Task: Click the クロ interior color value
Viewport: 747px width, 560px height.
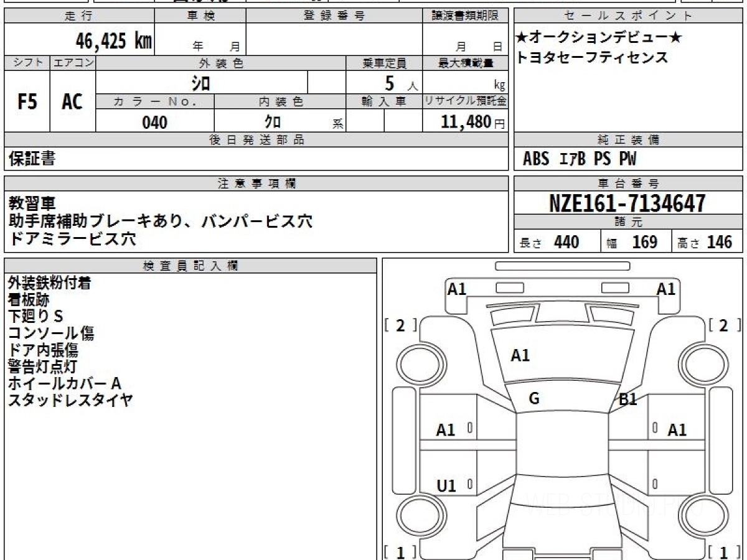Action: click(273, 122)
